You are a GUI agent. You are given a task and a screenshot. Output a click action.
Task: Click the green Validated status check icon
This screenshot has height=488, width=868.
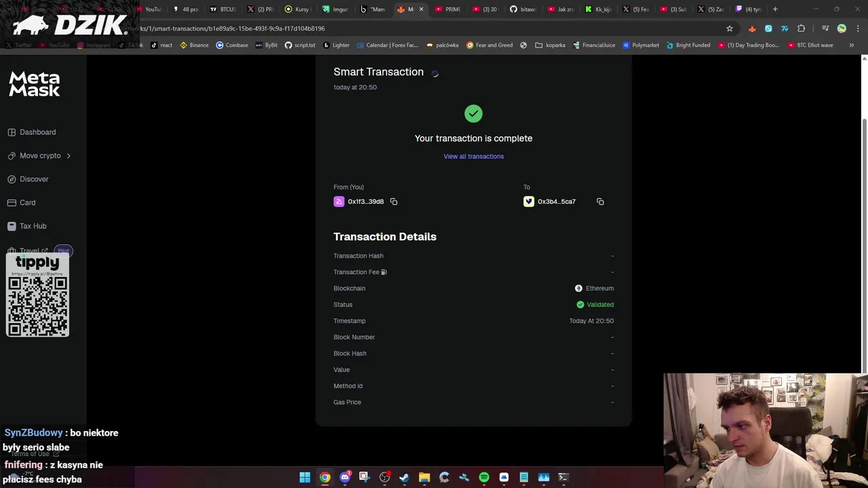(580, 304)
